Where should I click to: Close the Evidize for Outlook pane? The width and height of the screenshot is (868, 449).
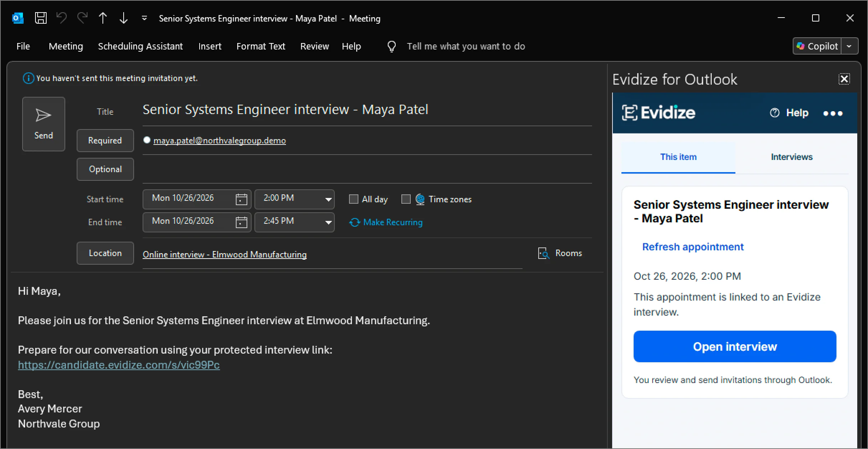[844, 79]
